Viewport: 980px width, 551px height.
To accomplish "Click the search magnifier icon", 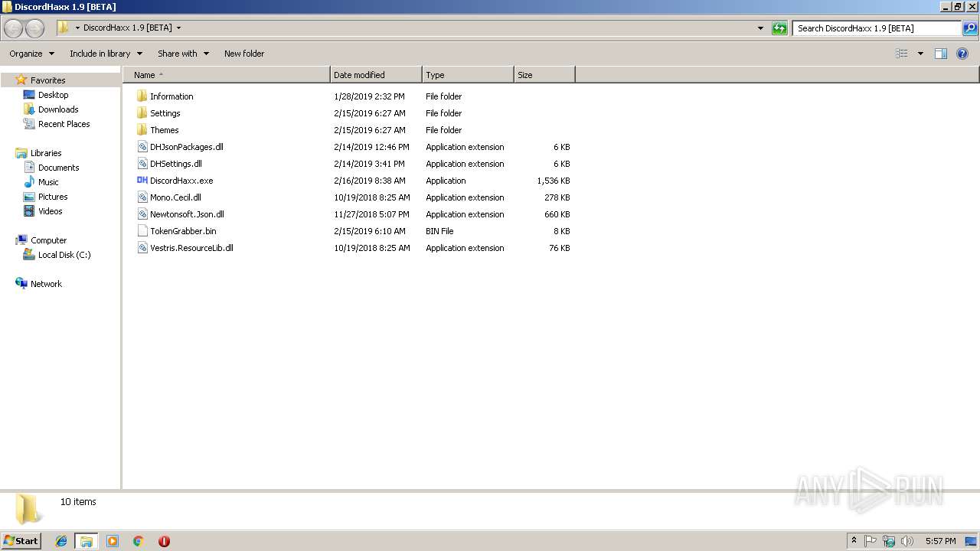I will (x=970, y=28).
